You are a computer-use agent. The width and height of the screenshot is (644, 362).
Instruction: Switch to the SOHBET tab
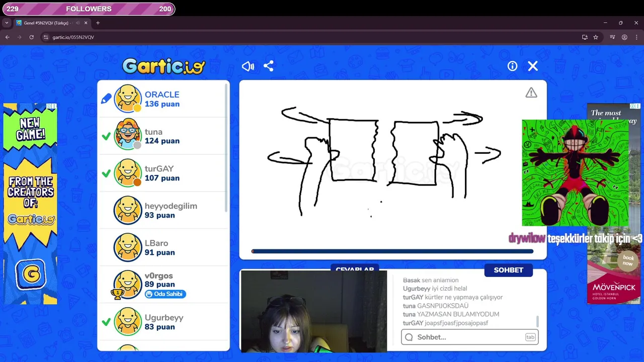[x=509, y=270]
